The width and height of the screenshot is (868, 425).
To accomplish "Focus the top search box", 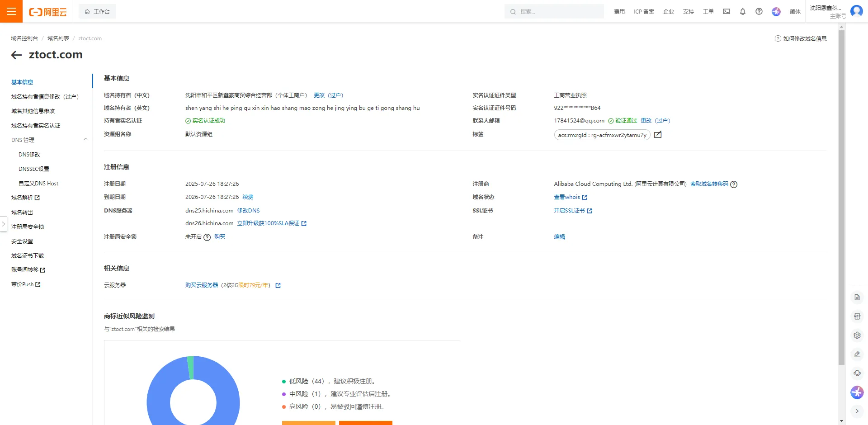I will pos(554,11).
